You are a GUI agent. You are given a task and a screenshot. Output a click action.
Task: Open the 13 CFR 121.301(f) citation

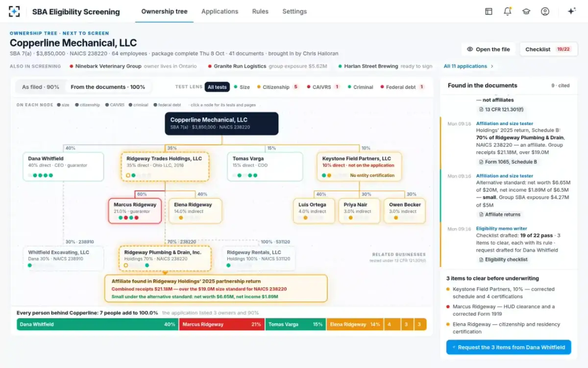(x=501, y=109)
